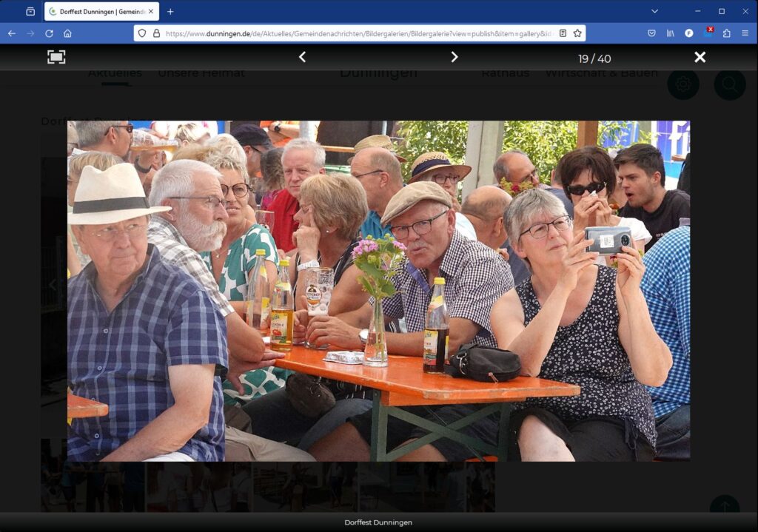Click the address bar URL field
758x532 pixels.
point(355,33)
